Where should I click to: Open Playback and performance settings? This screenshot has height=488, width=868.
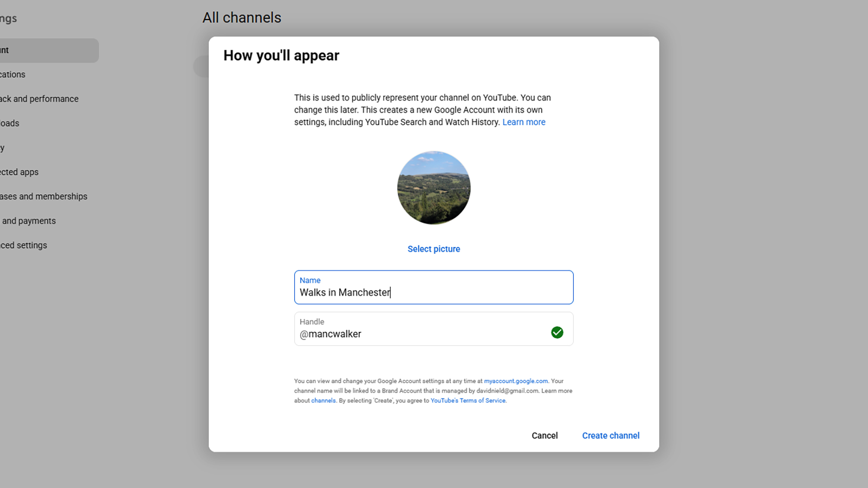pyautogui.click(x=39, y=99)
